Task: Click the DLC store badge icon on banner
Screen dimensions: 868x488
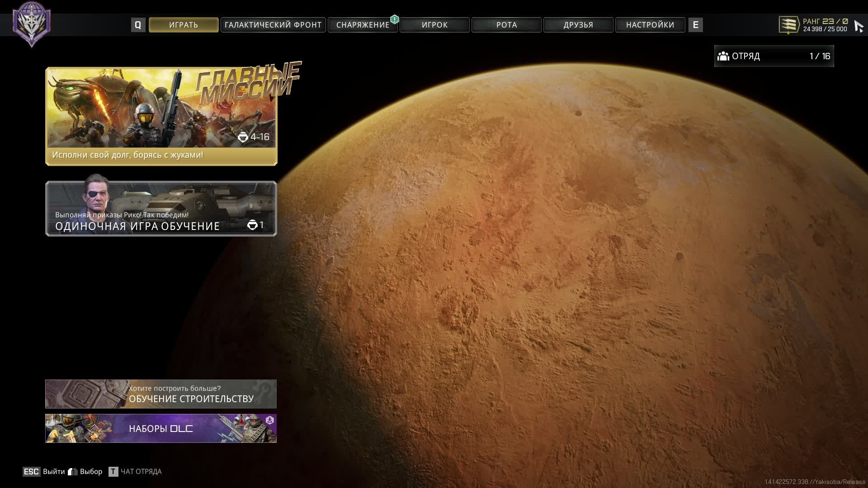Action: [x=269, y=420]
